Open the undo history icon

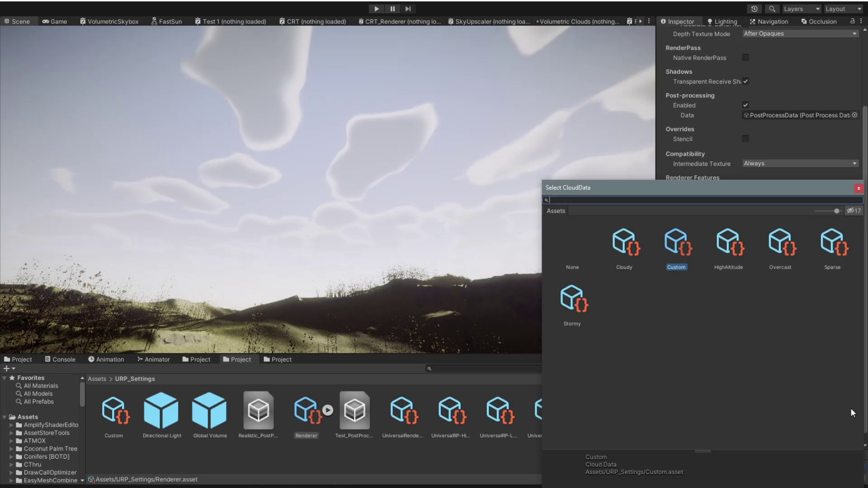[x=754, y=9]
